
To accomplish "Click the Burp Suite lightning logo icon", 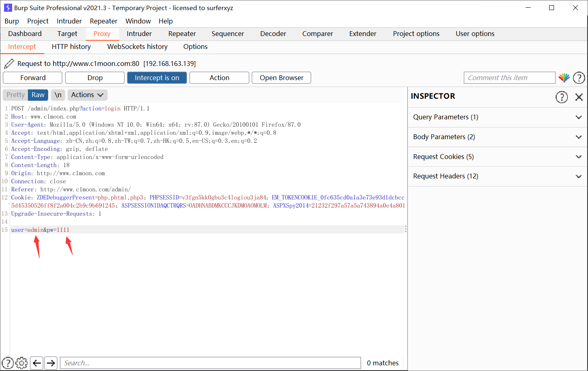I will [8, 8].
